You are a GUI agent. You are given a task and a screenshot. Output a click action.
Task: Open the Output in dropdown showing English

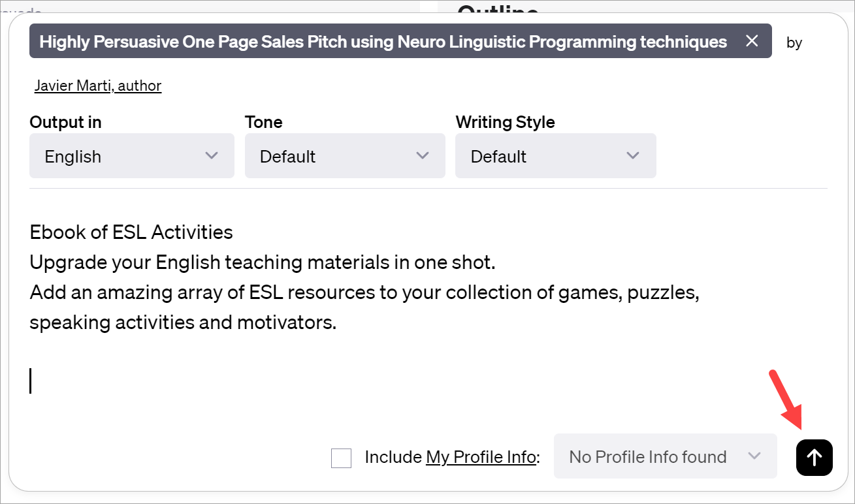(131, 156)
